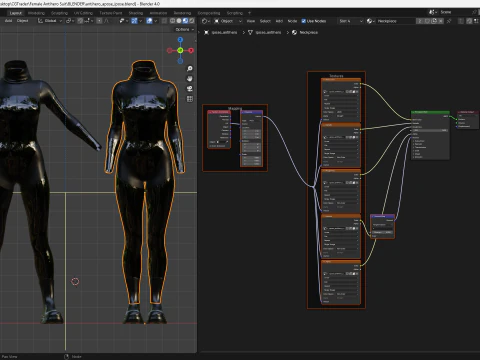This screenshot has height=360, width=480.
Task: Open the node editor View menu
Action: coord(251,21)
